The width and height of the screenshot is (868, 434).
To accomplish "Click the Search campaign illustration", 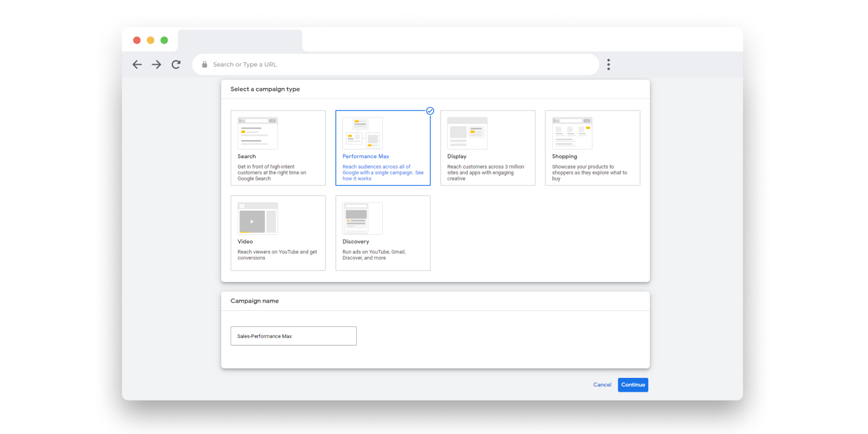I will (x=257, y=133).
